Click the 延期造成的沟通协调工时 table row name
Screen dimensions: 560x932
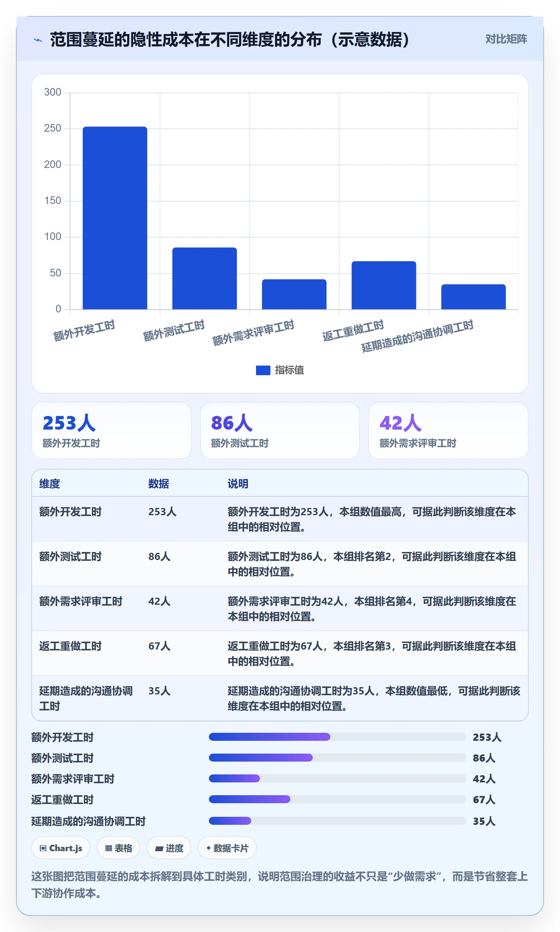86,698
